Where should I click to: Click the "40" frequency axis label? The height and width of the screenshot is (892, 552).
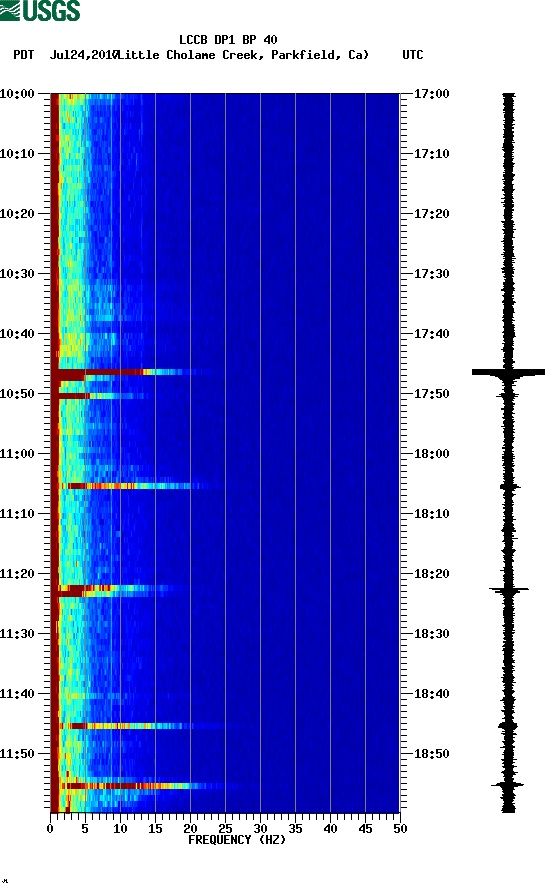tap(330, 828)
